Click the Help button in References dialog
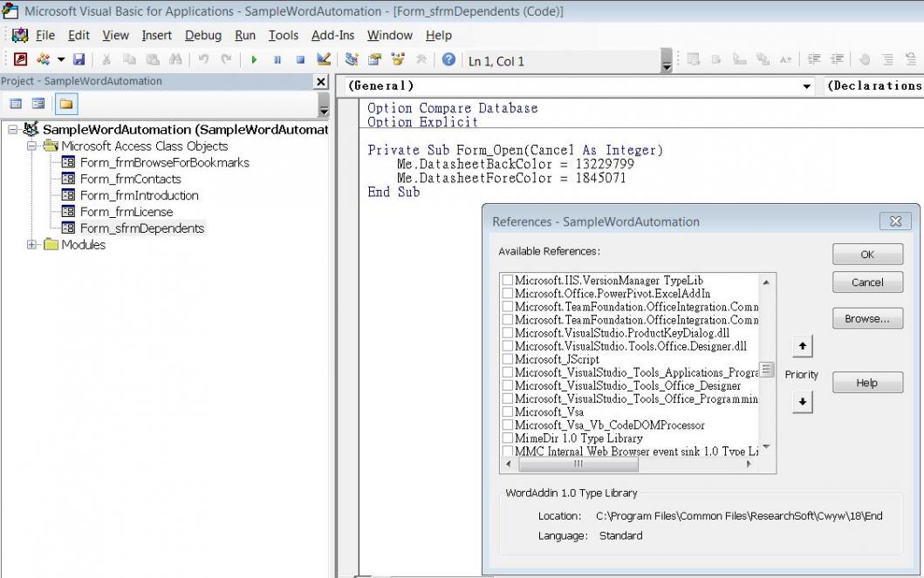The image size is (924, 578). [x=867, y=383]
